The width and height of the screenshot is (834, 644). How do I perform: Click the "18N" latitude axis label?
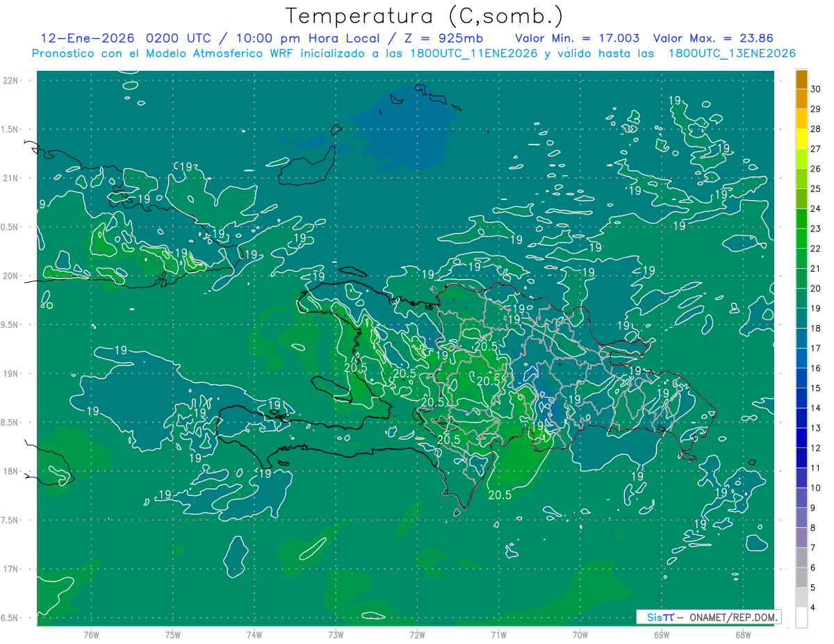13,471
